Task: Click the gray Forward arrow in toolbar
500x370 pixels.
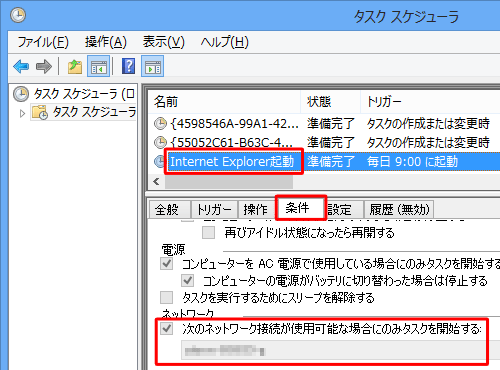Action: click(x=44, y=67)
